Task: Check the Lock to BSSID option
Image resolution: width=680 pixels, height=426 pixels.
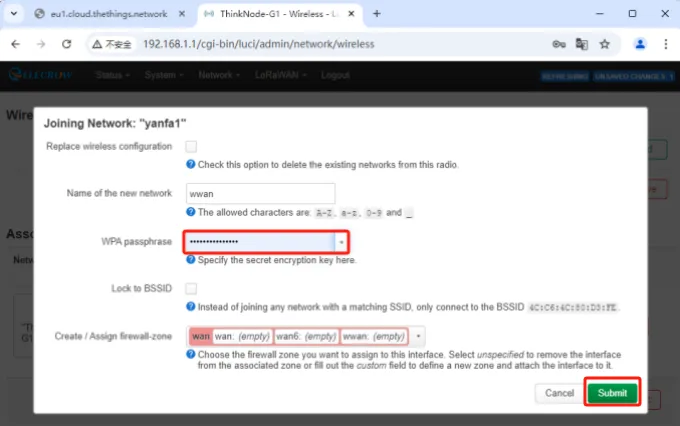Action: (x=191, y=288)
